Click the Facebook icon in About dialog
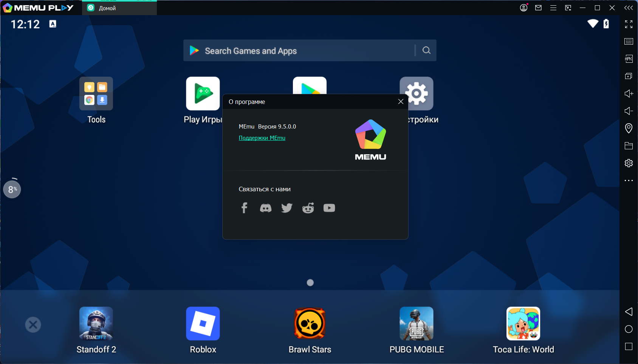The height and width of the screenshot is (364, 638). pos(244,208)
